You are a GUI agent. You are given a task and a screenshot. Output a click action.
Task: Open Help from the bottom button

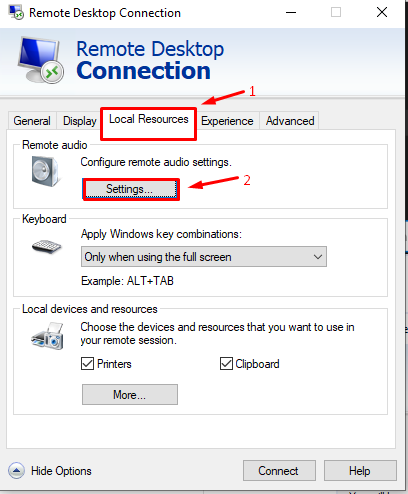click(360, 471)
